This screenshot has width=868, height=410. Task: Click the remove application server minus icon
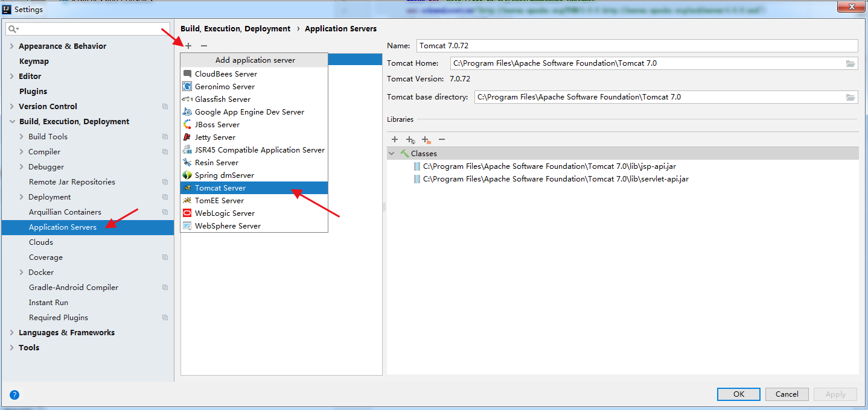coord(204,46)
